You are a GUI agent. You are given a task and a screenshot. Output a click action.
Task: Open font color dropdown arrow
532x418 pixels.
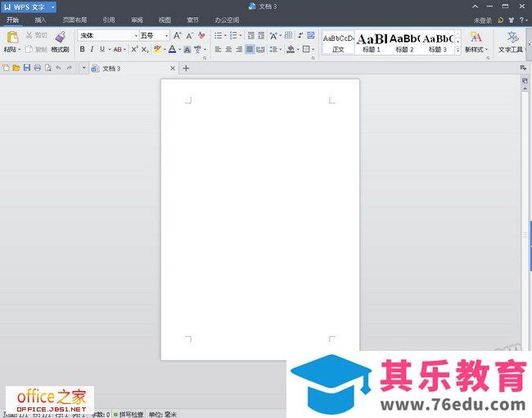pyautogui.click(x=180, y=50)
